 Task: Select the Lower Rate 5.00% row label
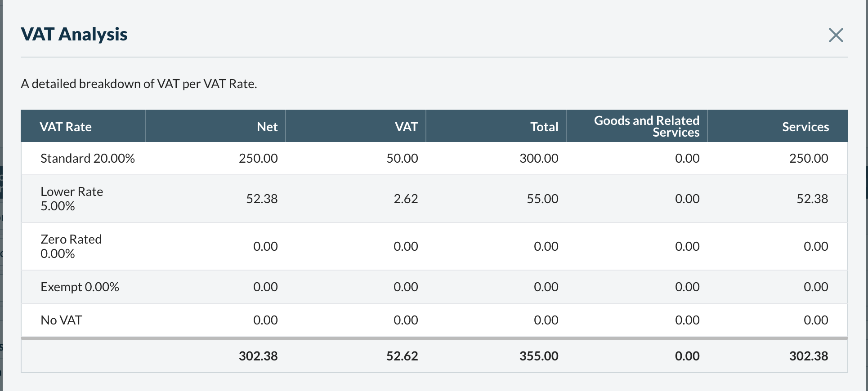(72, 199)
